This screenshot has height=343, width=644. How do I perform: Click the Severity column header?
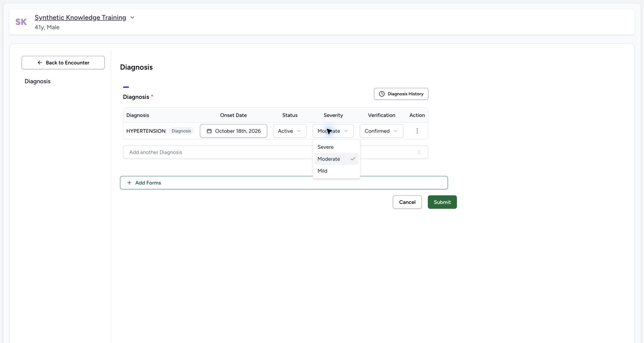(x=333, y=115)
